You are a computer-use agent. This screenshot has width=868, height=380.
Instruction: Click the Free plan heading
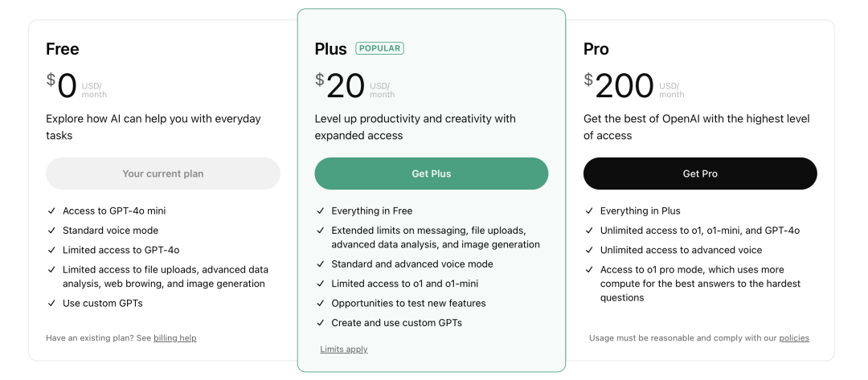(x=63, y=49)
